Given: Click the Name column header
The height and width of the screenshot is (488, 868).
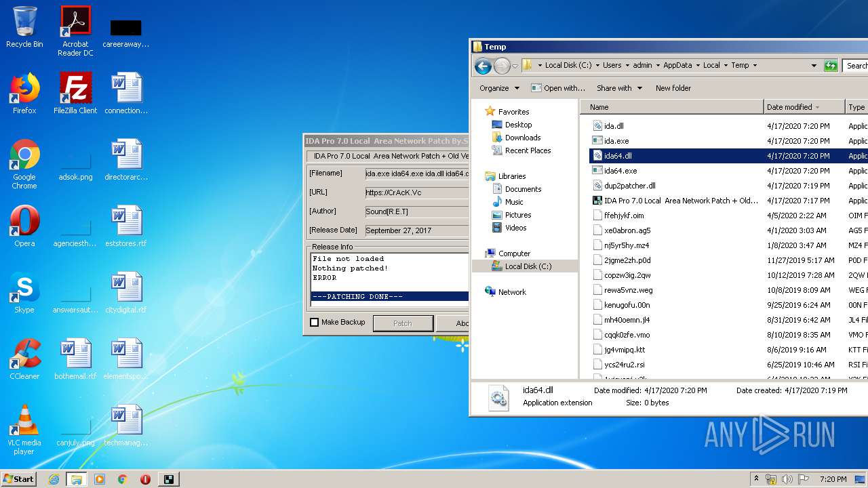Looking at the screenshot, I should 671,107.
